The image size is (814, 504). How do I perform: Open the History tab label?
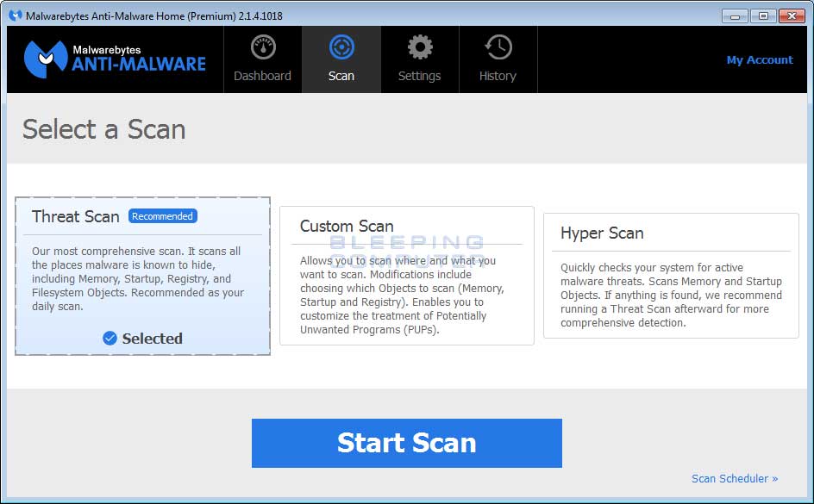point(498,76)
